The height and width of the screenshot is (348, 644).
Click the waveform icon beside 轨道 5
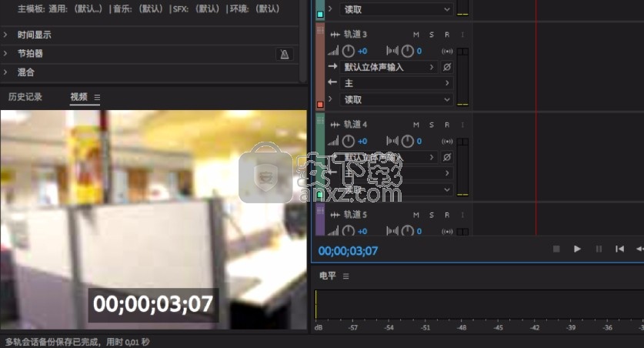click(x=335, y=215)
